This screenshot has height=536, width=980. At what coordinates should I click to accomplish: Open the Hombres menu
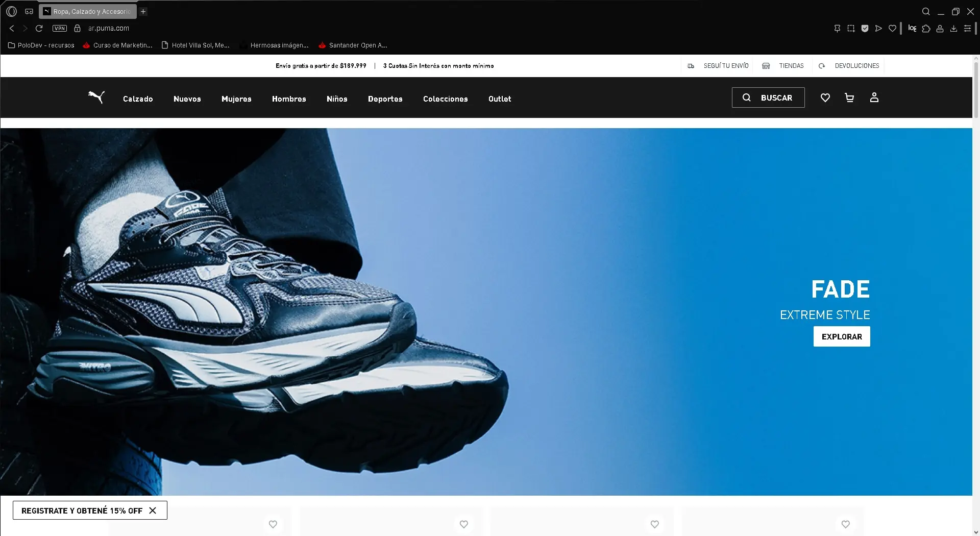click(x=289, y=99)
